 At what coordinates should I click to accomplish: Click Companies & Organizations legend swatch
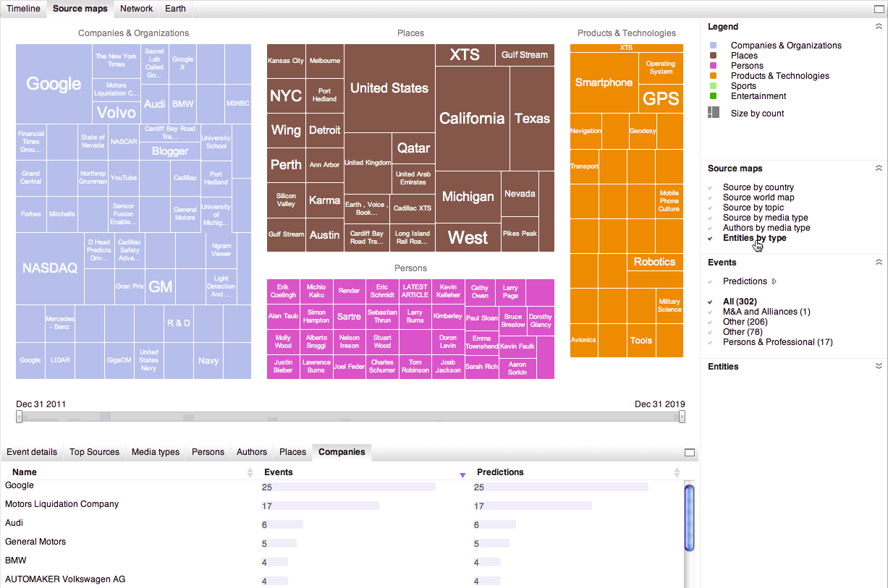[713, 46]
